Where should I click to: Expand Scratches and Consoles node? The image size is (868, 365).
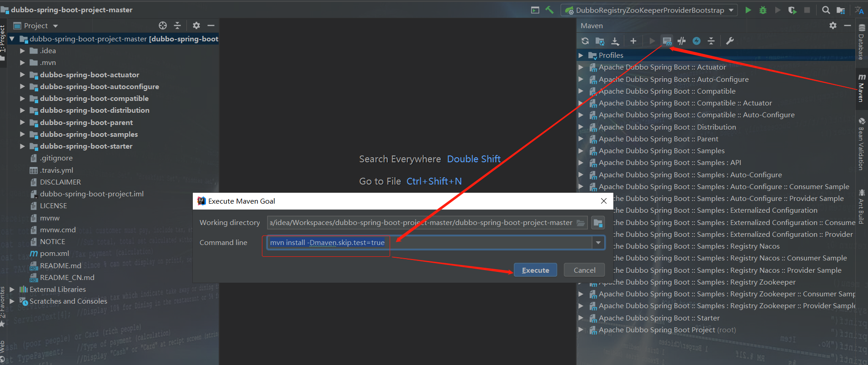pos(12,301)
